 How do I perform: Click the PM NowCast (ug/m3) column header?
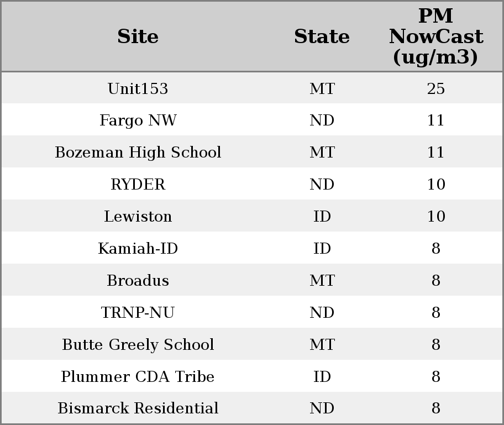click(435, 36)
